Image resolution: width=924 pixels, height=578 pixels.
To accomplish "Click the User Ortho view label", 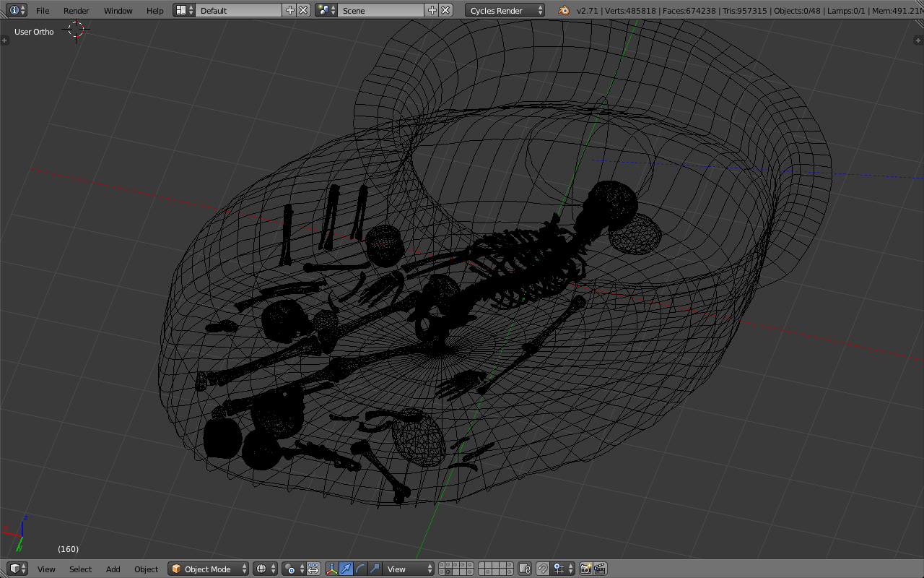I will coord(34,32).
